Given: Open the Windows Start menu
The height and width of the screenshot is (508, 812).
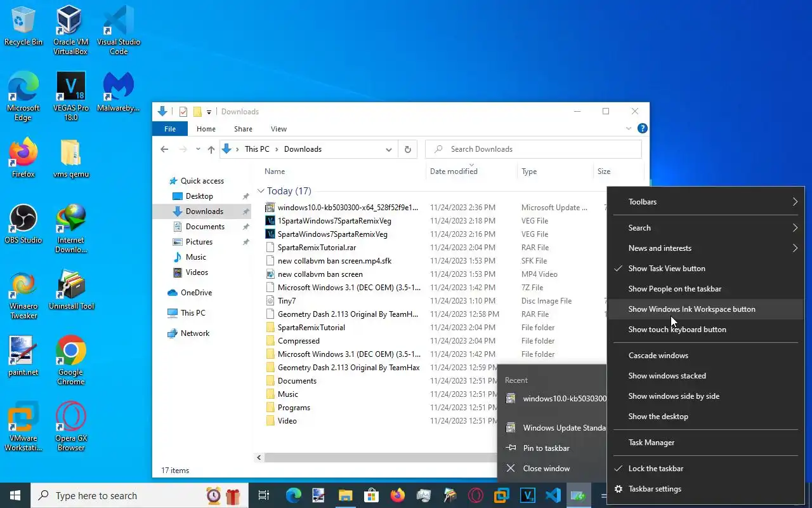Looking at the screenshot, I should coord(15,495).
